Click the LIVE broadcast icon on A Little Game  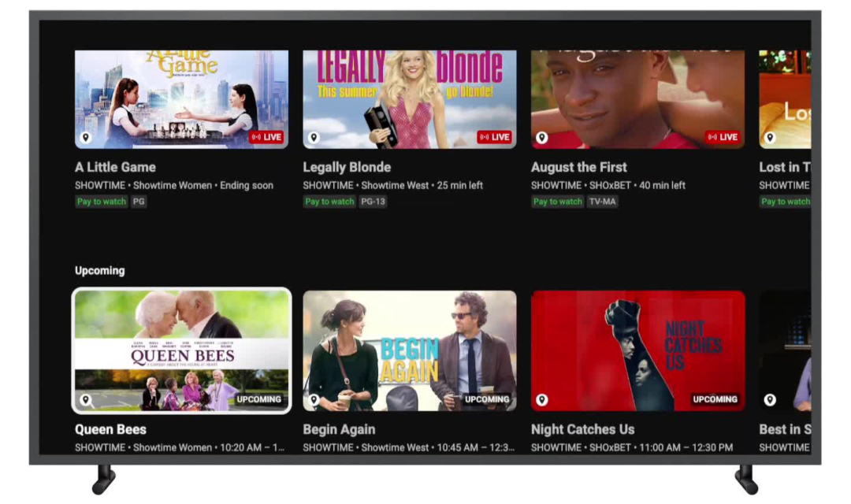click(x=266, y=136)
